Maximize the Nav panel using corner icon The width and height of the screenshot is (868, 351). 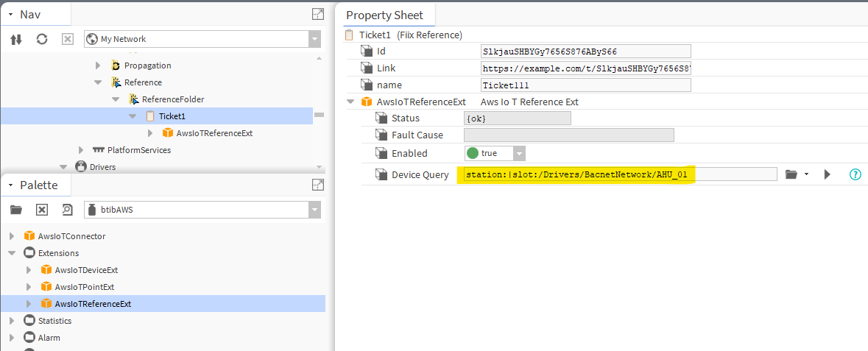coord(317,14)
